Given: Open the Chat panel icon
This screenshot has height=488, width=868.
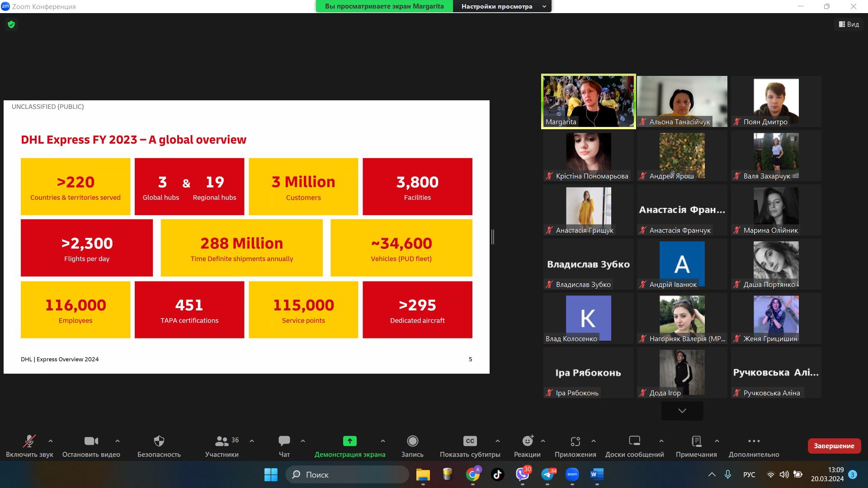Looking at the screenshot, I should (284, 441).
